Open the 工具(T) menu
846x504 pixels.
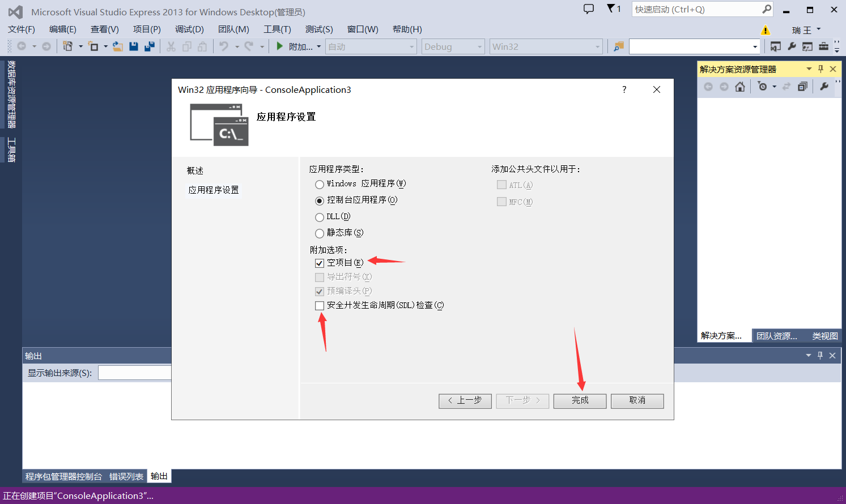point(277,29)
